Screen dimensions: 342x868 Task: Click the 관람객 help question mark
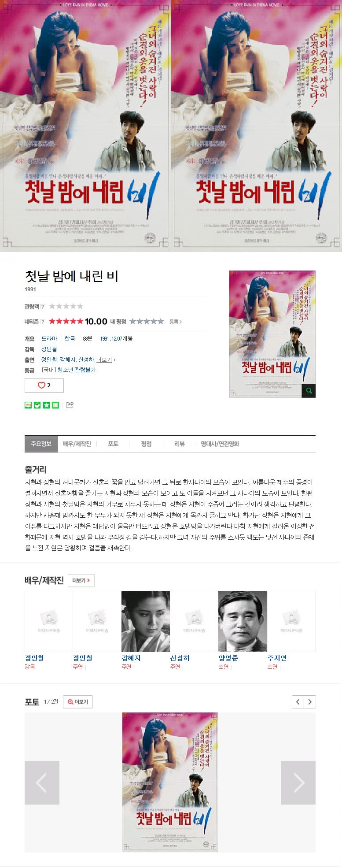(43, 307)
